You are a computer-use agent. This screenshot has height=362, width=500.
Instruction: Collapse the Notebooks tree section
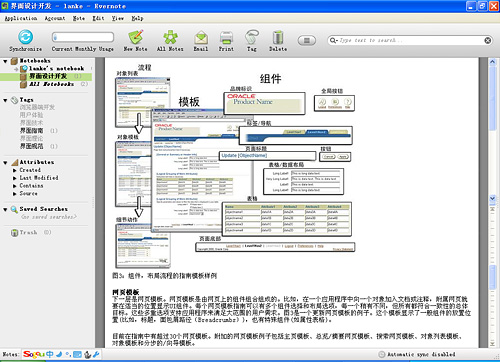tap(5, 61)
